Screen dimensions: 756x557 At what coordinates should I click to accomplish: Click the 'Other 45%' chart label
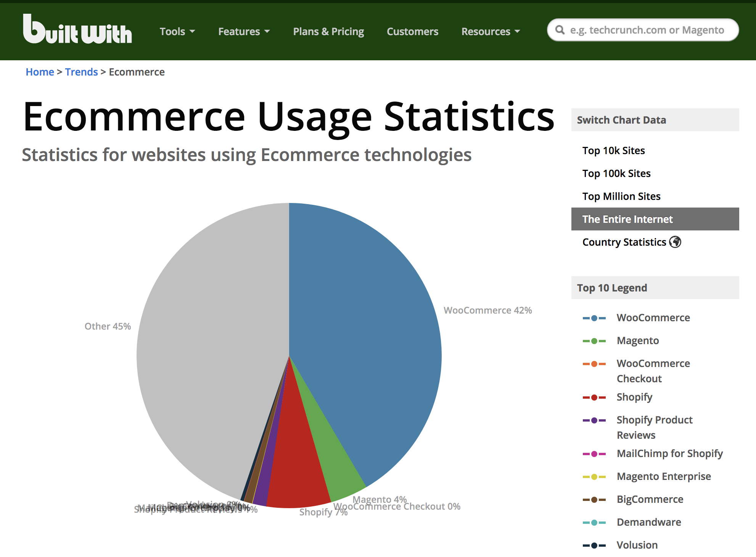coord(108,326)
